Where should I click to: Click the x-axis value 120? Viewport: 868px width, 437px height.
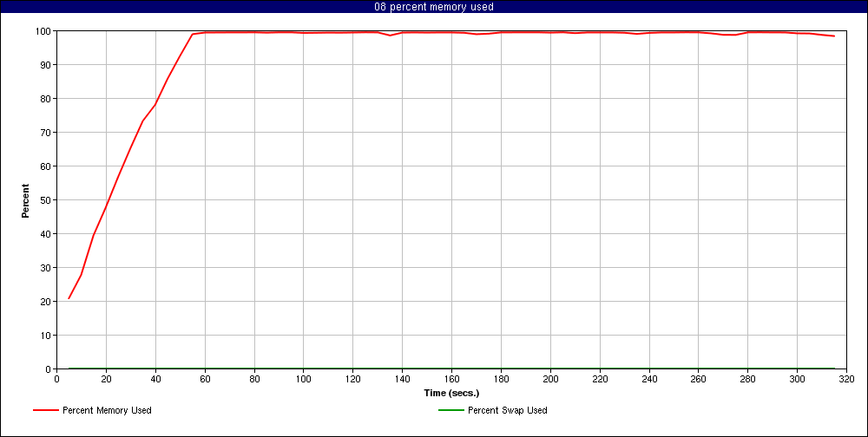tap(352, 379)
